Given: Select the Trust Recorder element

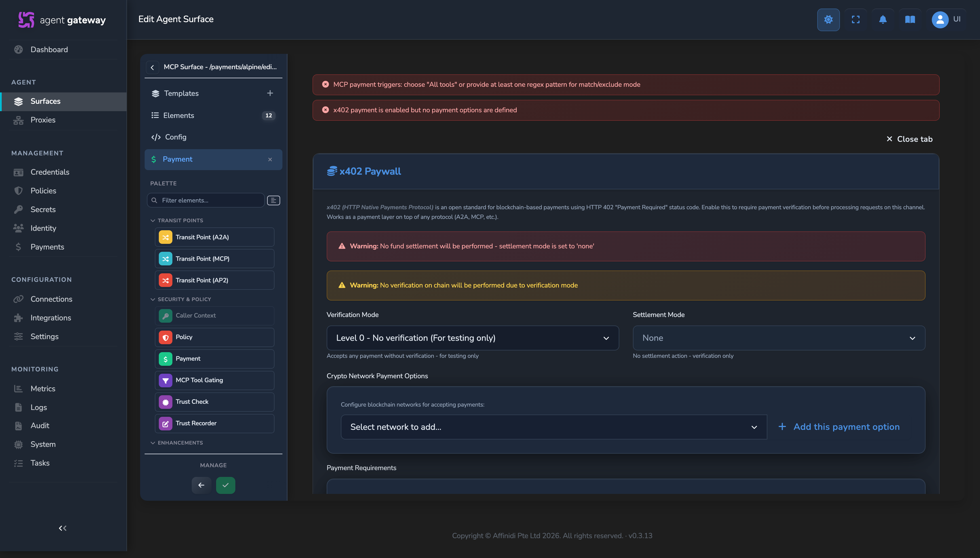Looking at the screenshot, I should pos(214,423).
